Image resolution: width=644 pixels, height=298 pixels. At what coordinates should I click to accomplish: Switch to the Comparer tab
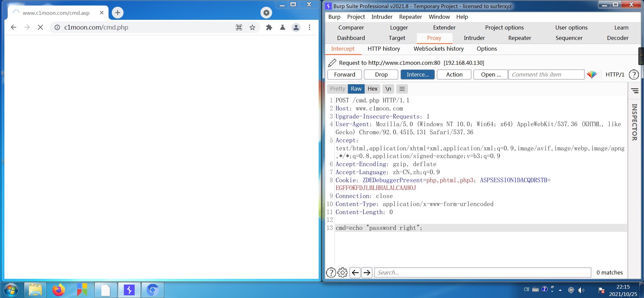point(351,28)
